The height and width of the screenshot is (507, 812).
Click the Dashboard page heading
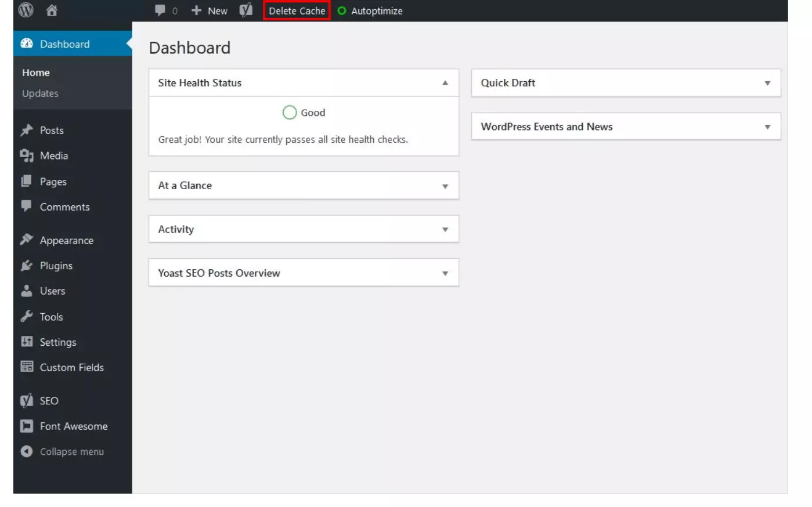click(190, 48)
